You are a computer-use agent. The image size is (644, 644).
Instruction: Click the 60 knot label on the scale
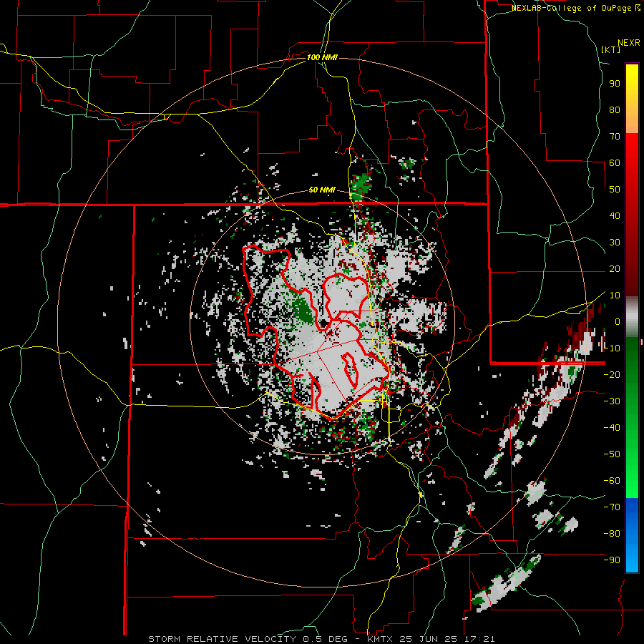615,163
